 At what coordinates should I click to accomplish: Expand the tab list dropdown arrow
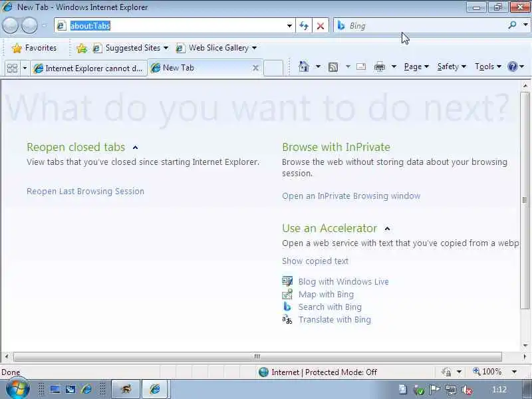25,68
